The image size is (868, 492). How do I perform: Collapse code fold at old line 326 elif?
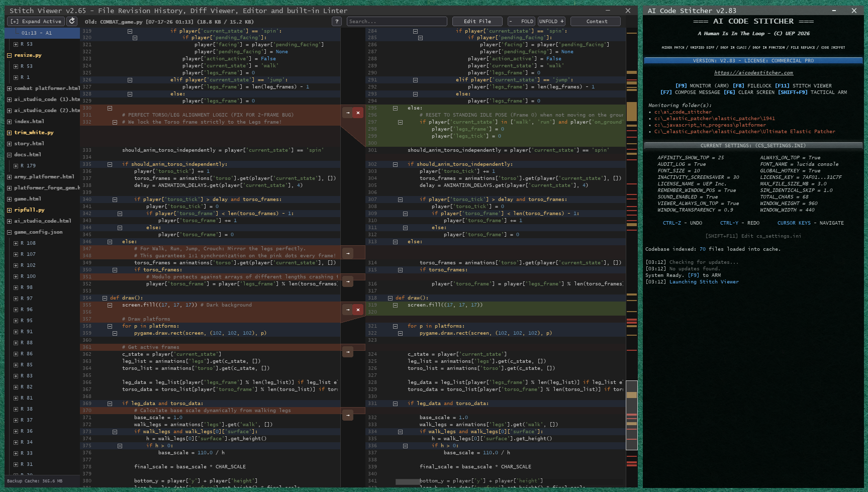pos(130,80)
